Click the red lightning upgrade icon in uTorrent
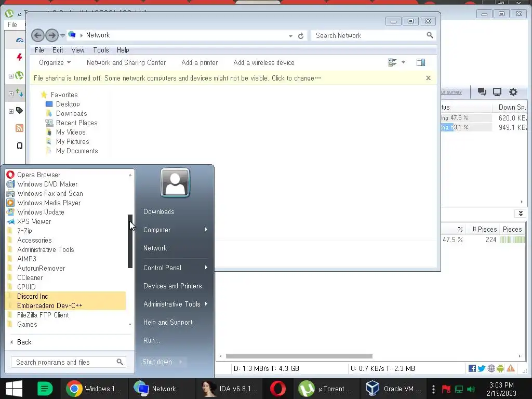This screenshot has width=532, height=399. pyautogui.click(x=19, y=57)
